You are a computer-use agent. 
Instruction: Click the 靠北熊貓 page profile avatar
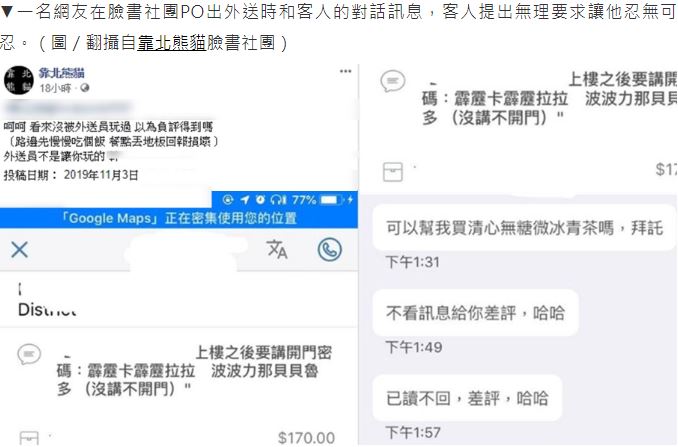tap(19, 80)
